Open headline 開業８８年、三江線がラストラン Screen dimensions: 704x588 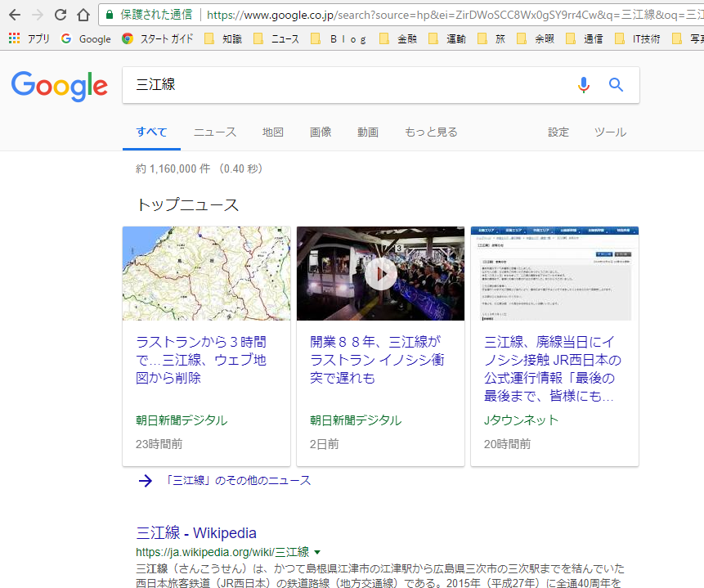click(377, 360)
